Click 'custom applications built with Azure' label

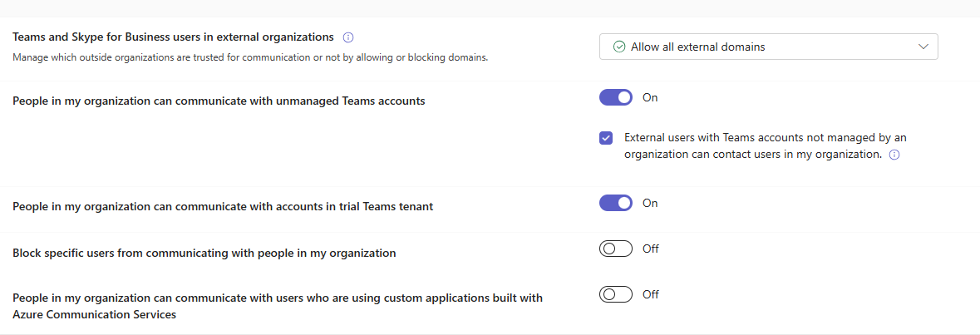[278, 306]
